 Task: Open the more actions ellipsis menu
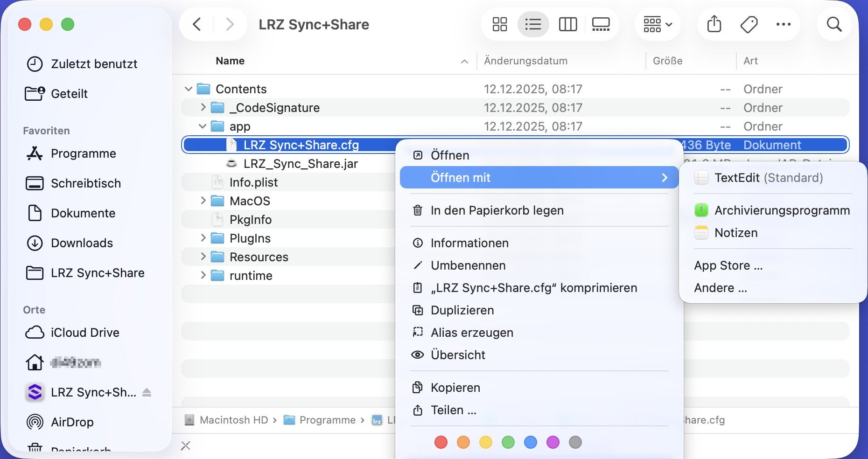783,24
